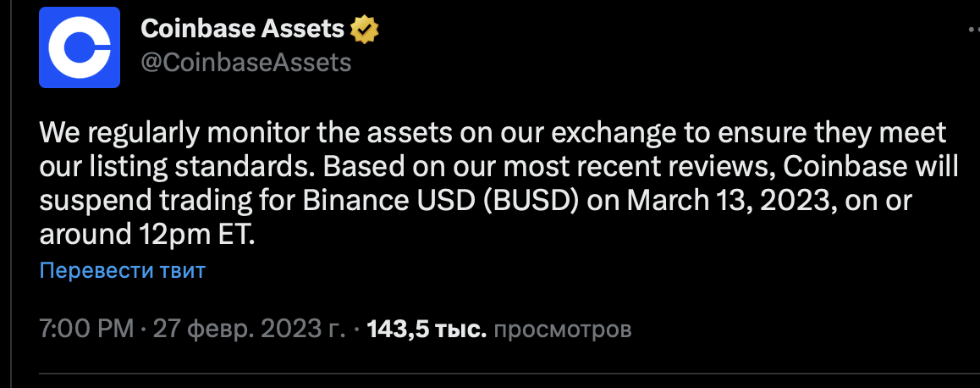The image size is (980, 388).
Task: Click the 12pm ET text in tweet
Action: point(195,235)
